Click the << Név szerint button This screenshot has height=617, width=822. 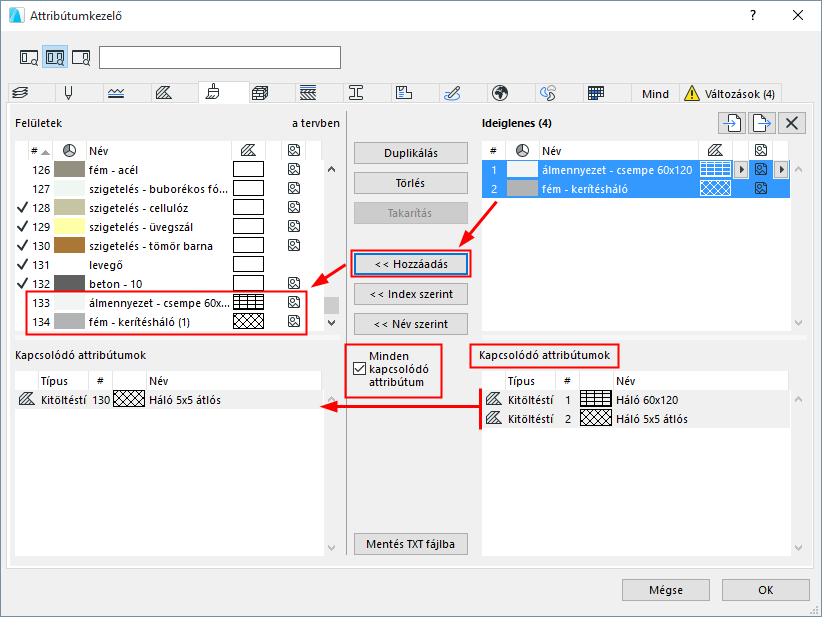pos(411,324)
